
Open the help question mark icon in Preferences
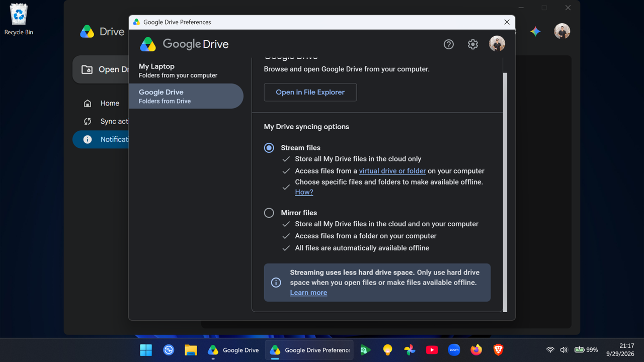(x=449, y=44)
